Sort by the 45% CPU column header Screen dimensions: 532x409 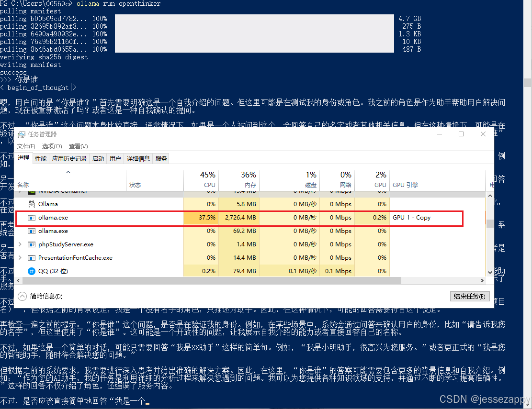[x=201, y=181]
